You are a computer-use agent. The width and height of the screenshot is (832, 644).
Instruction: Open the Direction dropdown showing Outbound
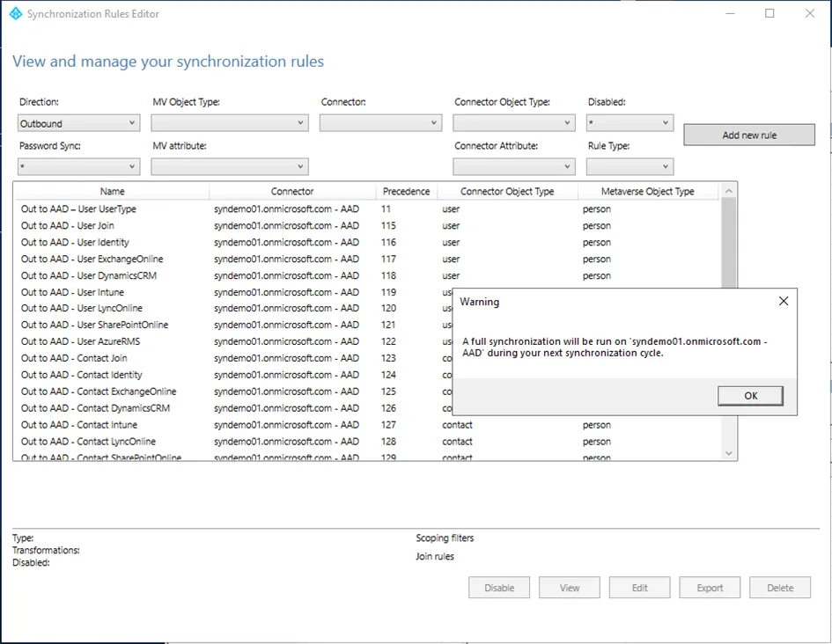click(x=78, y=123)
